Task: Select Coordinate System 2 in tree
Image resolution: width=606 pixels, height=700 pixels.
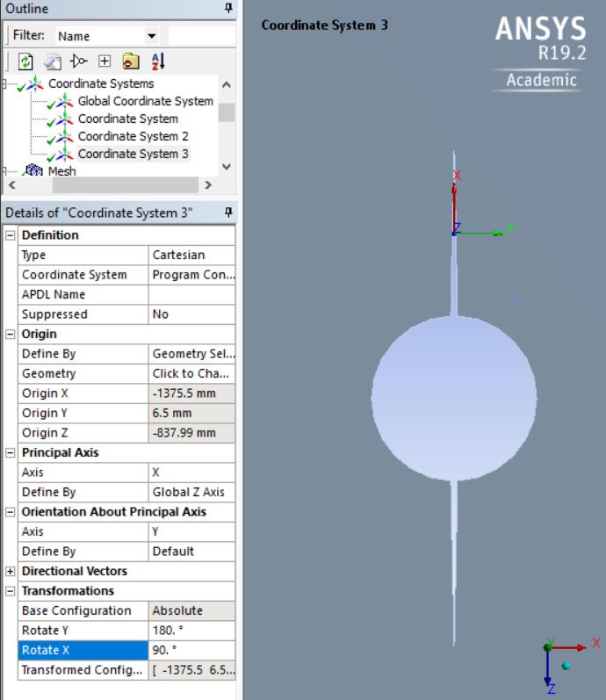Action: 133,136
